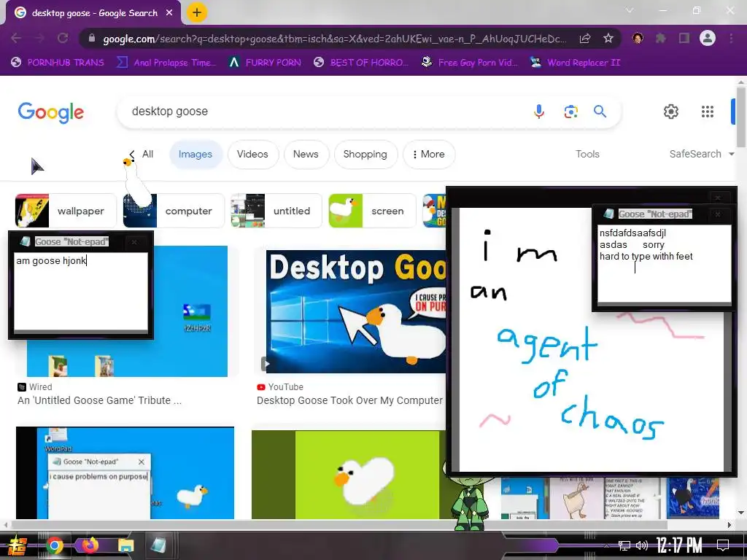
Task: Open the Desktop Goose Took Over My Computer link
Action: tap(349, 400)
